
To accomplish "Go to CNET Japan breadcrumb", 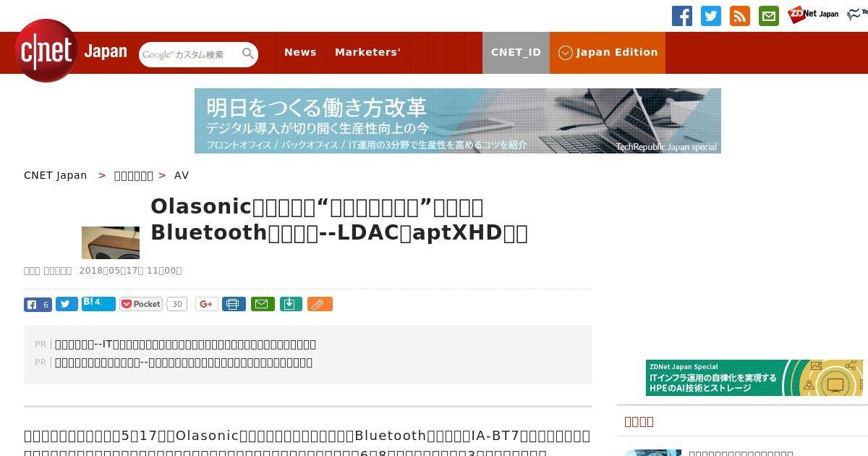I will [x=56, y=175].
